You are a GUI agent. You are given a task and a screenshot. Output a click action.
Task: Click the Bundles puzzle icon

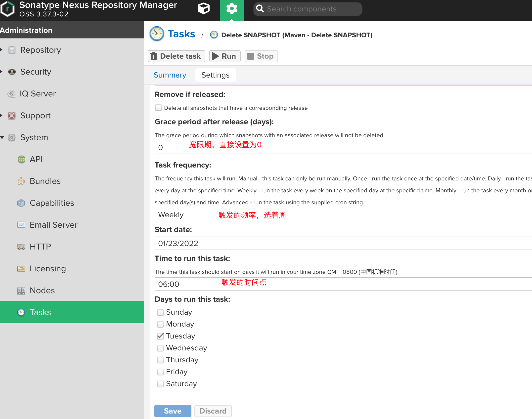(21, 181)
